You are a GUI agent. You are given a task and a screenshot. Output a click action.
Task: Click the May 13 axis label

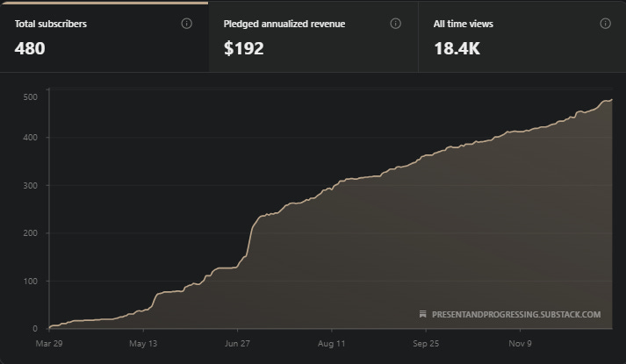click(x=143, y=343)
